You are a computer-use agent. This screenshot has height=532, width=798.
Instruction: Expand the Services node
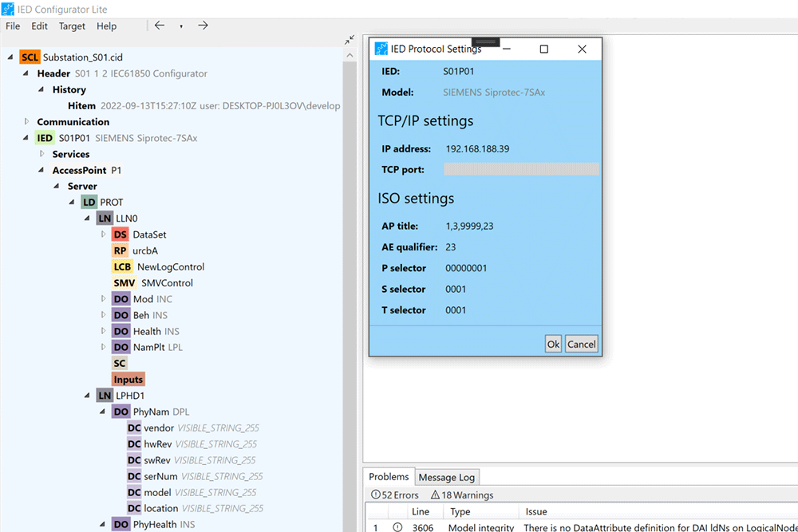pyautogui.click(x=41, y=154)
